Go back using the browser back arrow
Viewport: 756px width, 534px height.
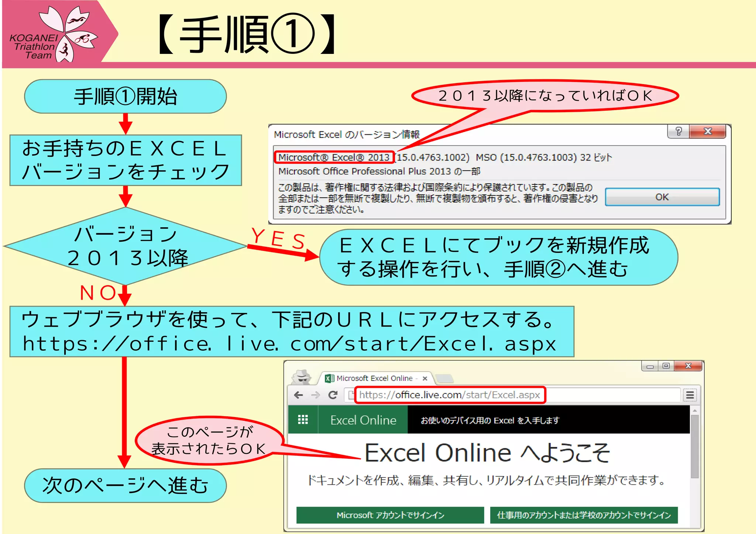click(x=299, y=395)
